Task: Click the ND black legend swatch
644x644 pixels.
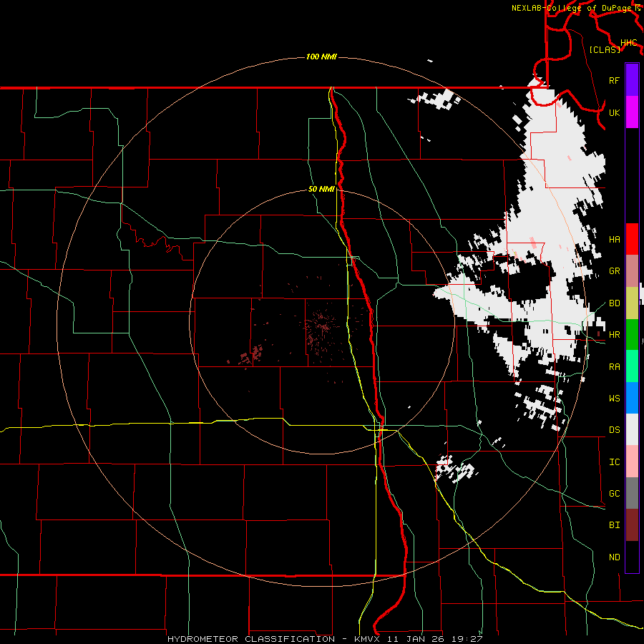Action: coord(632,557)
